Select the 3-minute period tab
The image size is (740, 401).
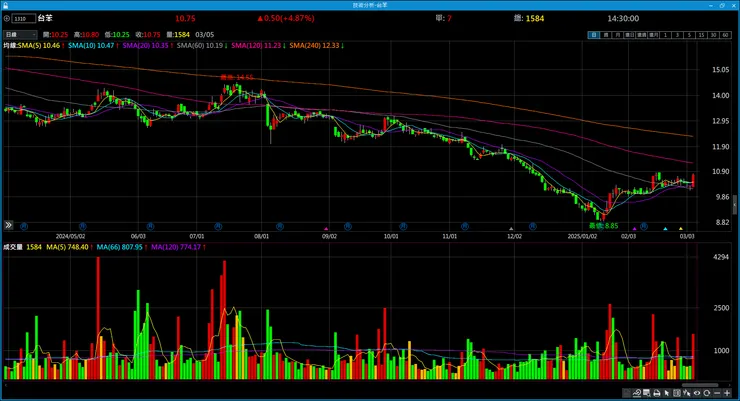pyautogui.click(x=678, y=35)
